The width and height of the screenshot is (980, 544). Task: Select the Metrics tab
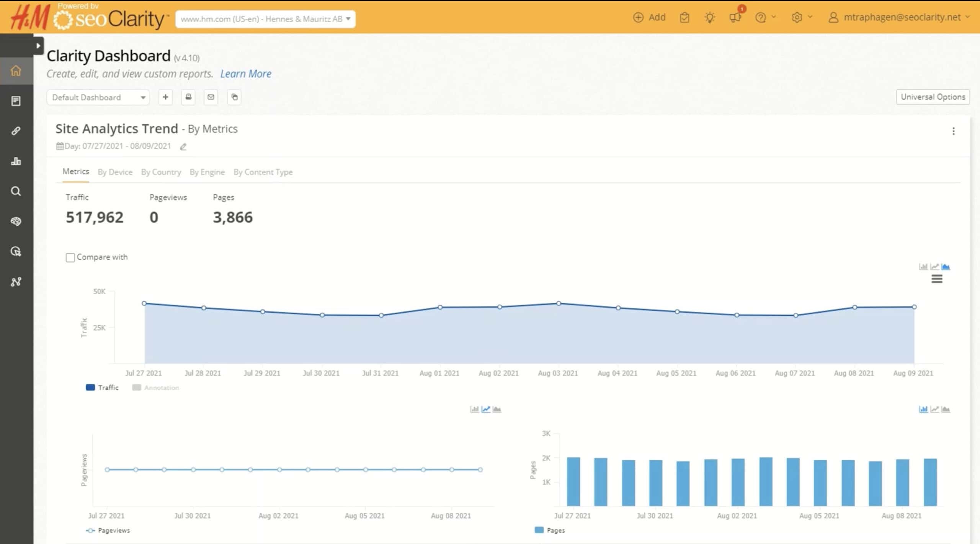[x=76, y=171]
